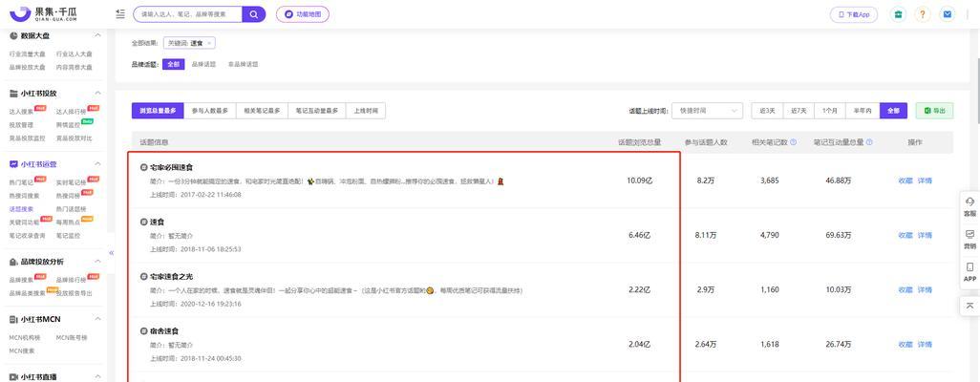This screenshot has width=980, height=382.
Task: Click the 下载App button
Action: [x=854, y=14]
